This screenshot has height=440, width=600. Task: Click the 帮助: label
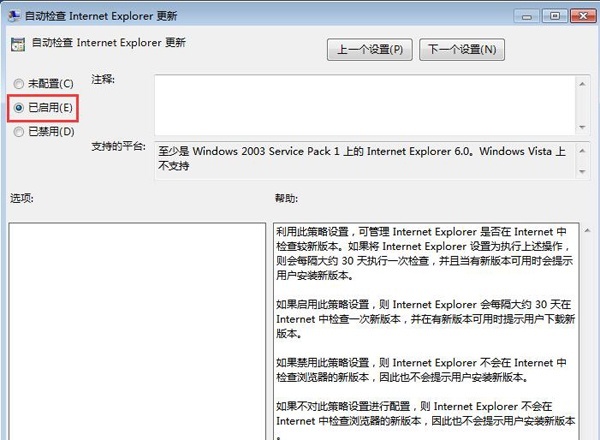click(x=286, y=198)
